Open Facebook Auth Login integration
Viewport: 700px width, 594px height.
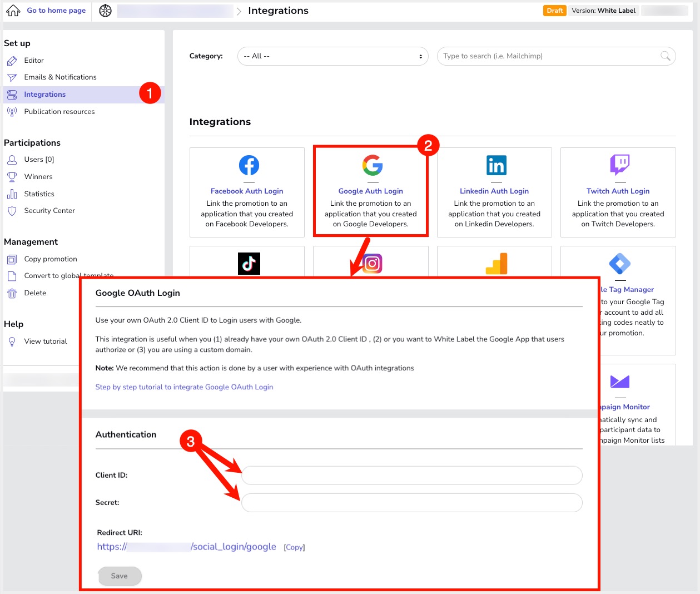pos(247,192)
